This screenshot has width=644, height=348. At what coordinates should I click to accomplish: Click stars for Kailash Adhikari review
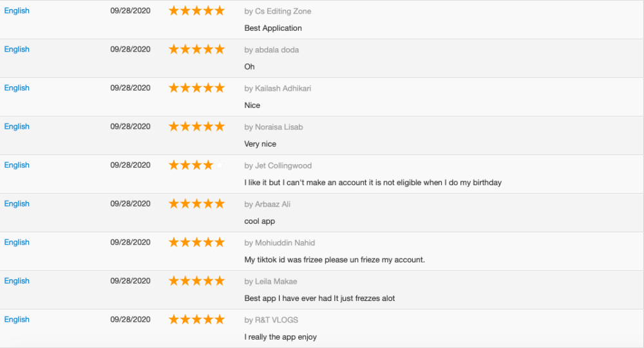pyautogui.click(x=196, y=88)
